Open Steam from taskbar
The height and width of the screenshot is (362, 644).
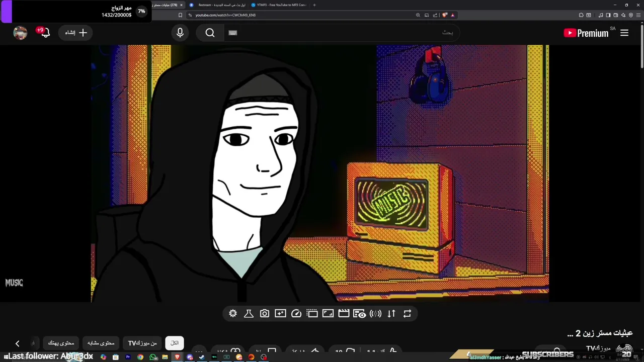[x=202, y=357]
